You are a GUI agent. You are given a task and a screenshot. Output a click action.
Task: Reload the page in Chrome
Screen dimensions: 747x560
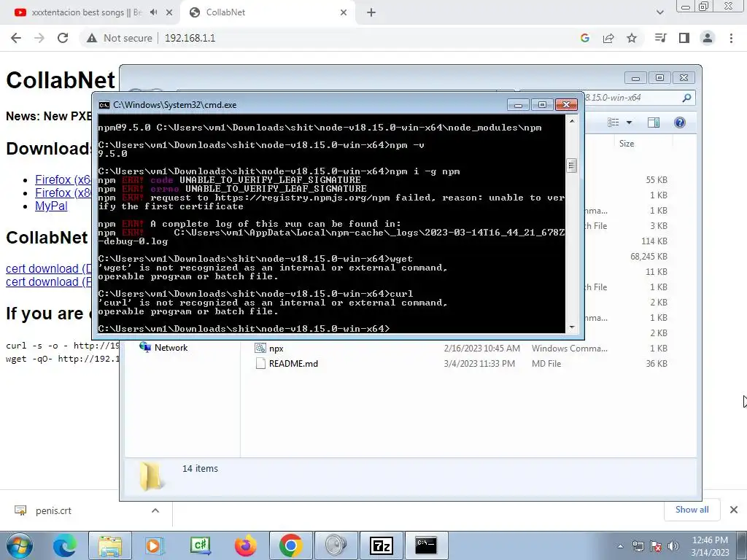point(63,38)
